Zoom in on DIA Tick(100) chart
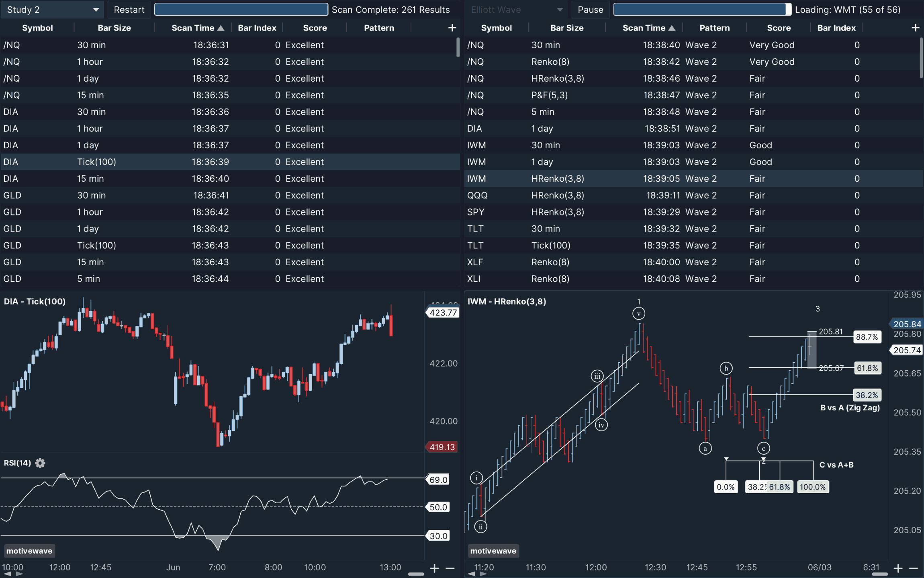This screenshot has width=924, height=578. tap(435, 568)
